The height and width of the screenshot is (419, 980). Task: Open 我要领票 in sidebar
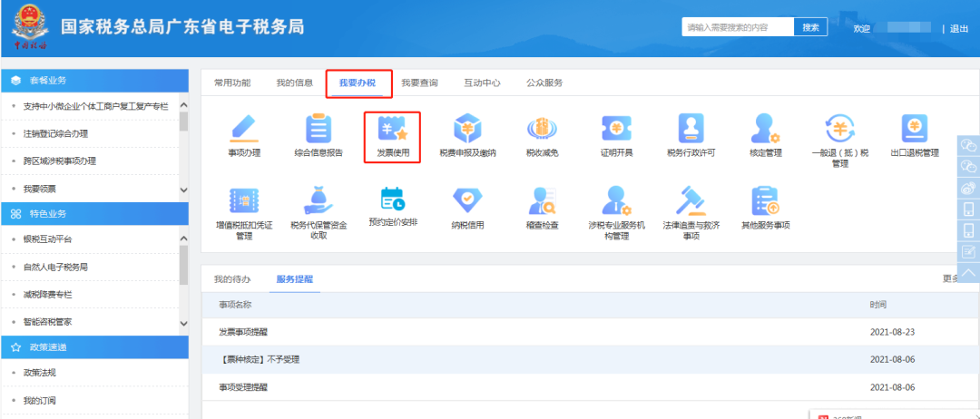click(x=39, y=189)
